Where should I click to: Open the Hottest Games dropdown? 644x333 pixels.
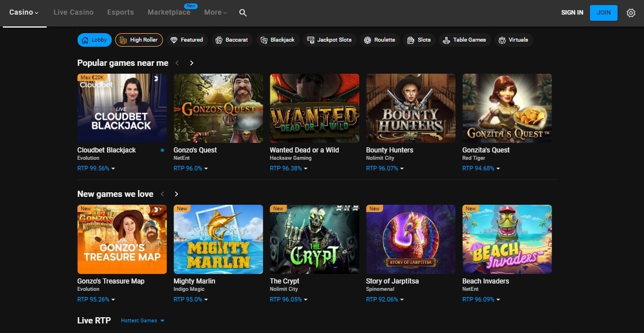(x=142, y=321)
